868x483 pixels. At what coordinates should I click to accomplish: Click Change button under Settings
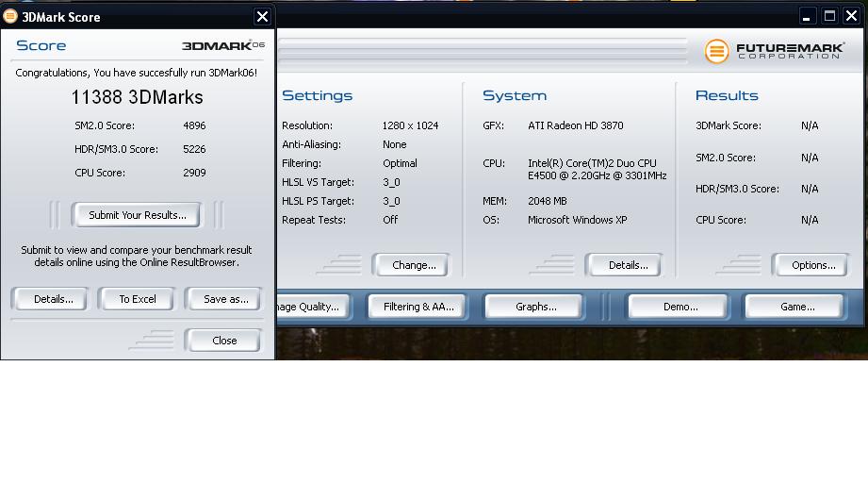pyautogui.click(x=411, y=265)
